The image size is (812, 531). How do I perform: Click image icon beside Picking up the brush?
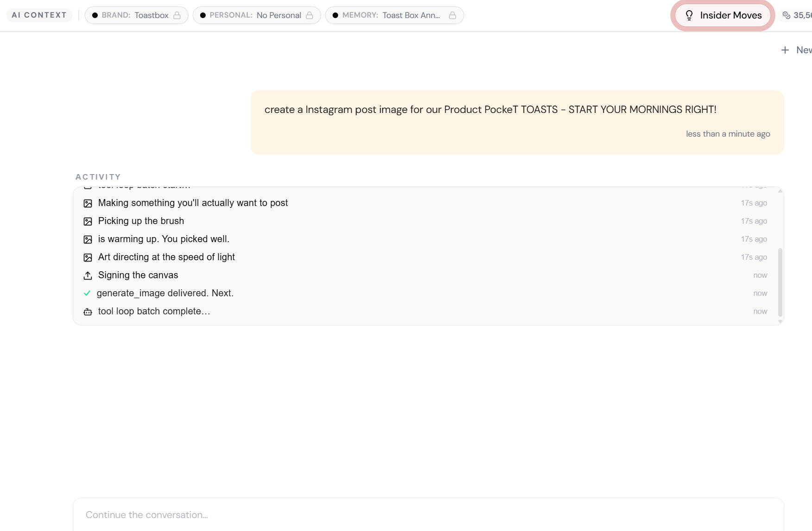(88, 221)
